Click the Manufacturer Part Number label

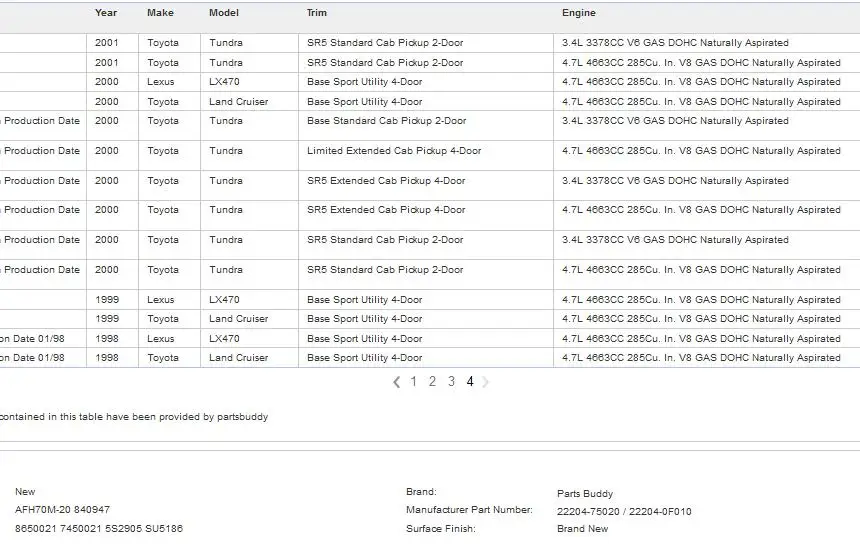[x=469, y=509]
